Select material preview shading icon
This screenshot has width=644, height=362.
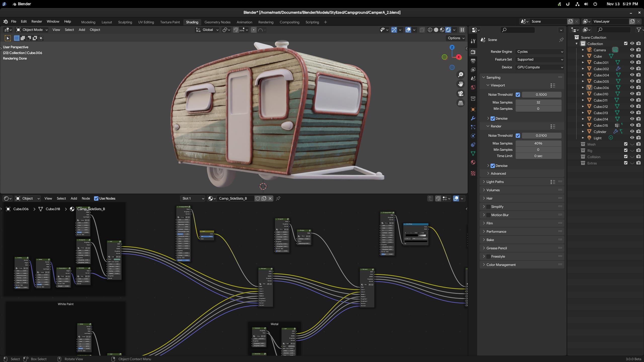coord(442,30)
